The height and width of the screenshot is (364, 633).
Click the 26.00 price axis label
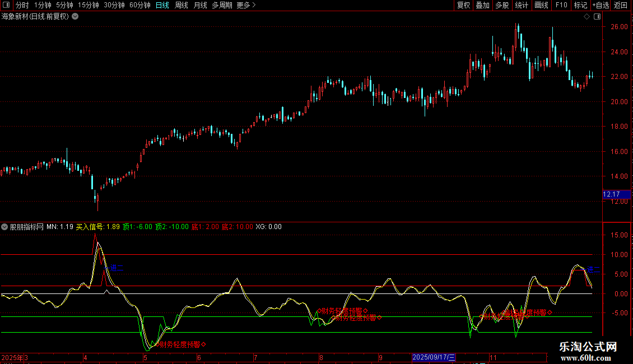(619, 27)
